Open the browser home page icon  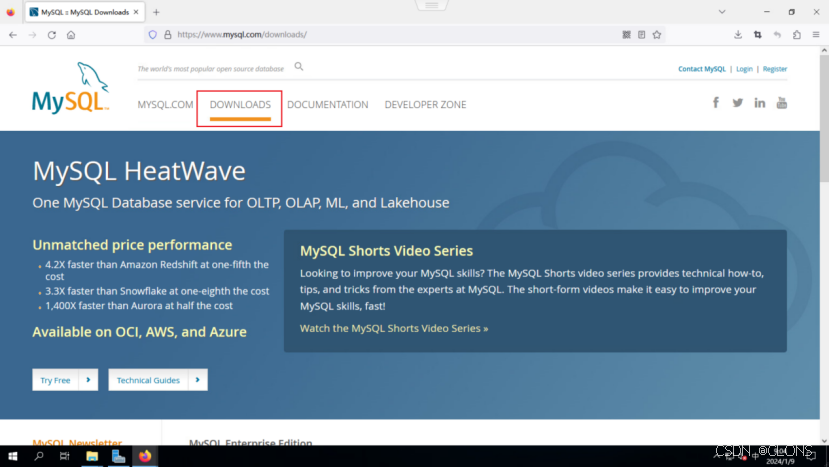[x=71, y=35]
